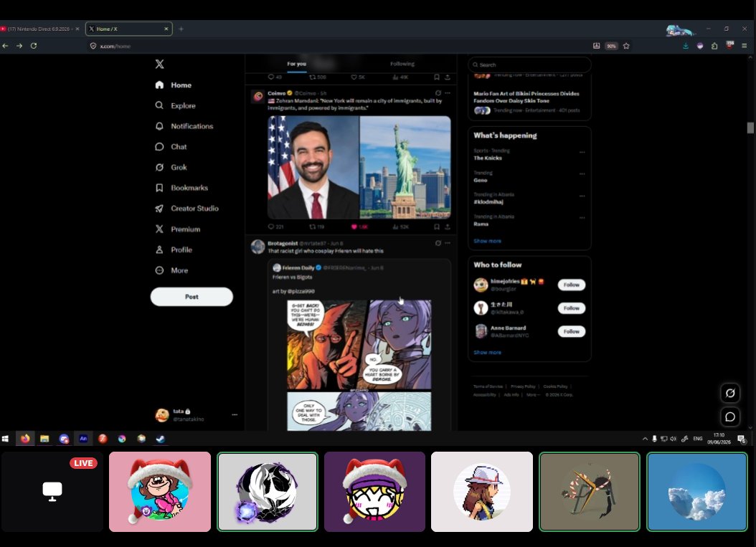Switch to the Following tab
This screenshot has height=547, width=756.
402,64
